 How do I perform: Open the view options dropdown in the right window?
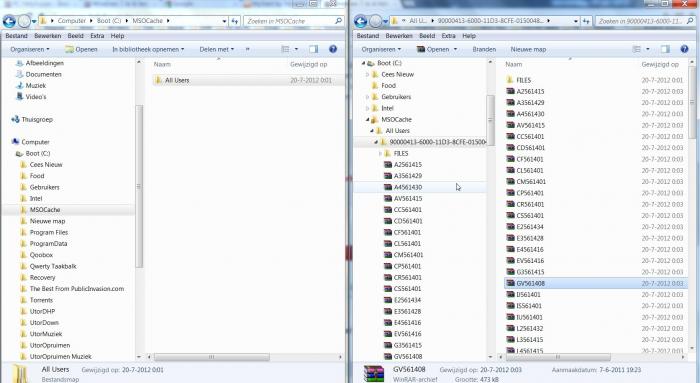coord(648,49)
